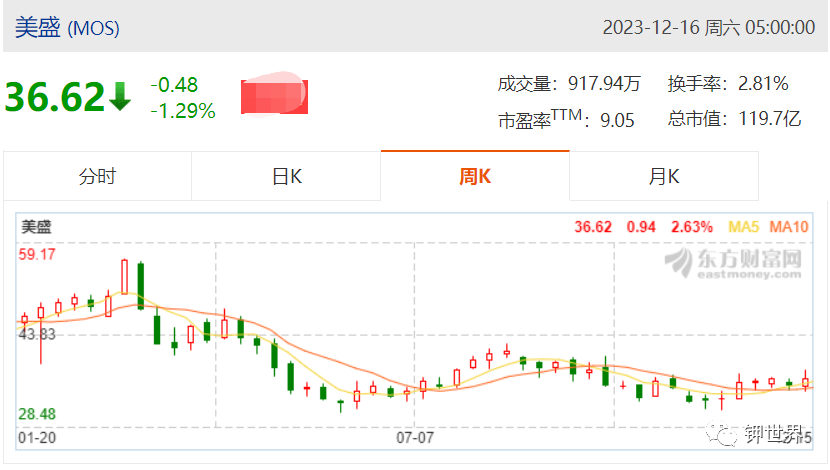
Task: Click the 美盛 (MOS) stock name link
Action: [x=67, y=27]
